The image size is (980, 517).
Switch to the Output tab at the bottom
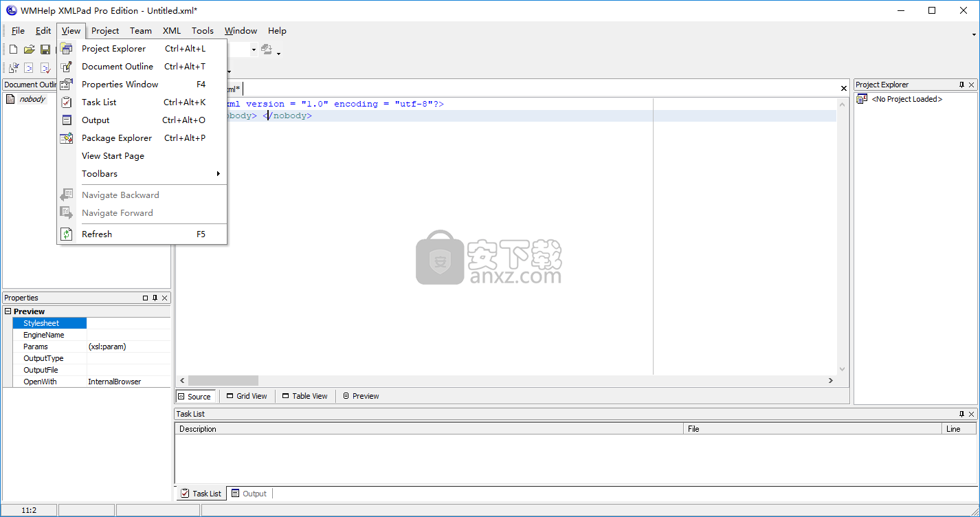(x=249, y=494)
